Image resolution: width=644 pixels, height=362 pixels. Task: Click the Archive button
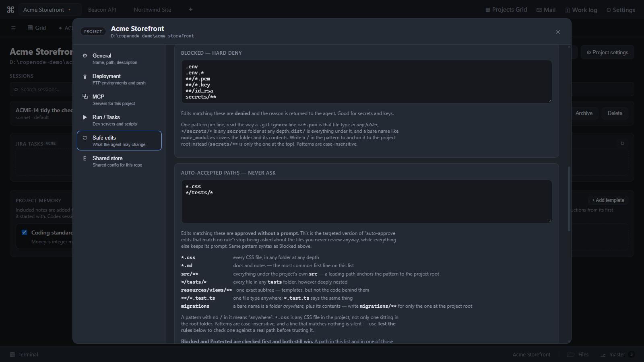click(x=584, y=113)
